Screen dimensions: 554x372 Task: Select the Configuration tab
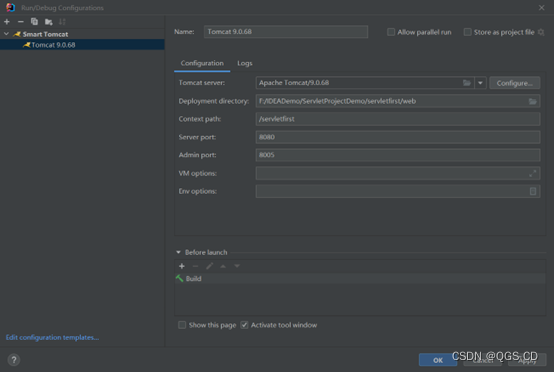[x=202, y=63]
